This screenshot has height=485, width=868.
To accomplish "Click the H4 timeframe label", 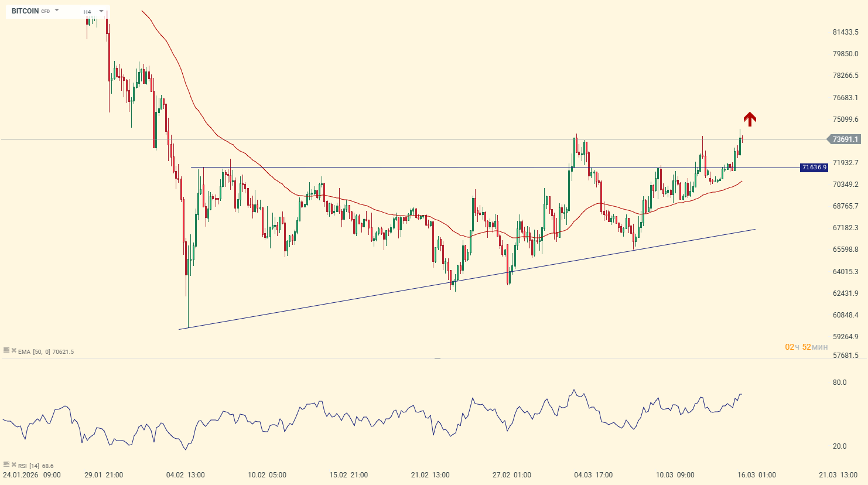I will click(x=87, y=12).
